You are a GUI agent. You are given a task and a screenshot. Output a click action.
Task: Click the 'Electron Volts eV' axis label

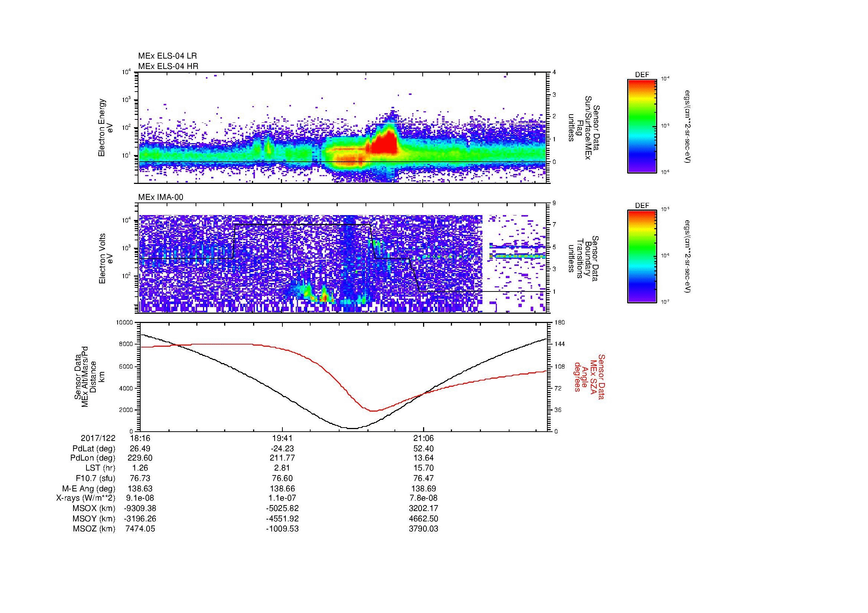click(x=106, y=258)
